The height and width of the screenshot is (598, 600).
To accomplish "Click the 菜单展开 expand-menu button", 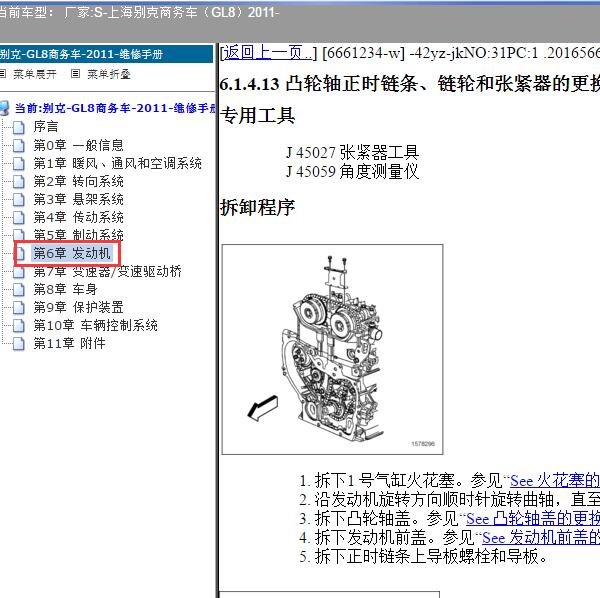I will (x=34, y=73).
